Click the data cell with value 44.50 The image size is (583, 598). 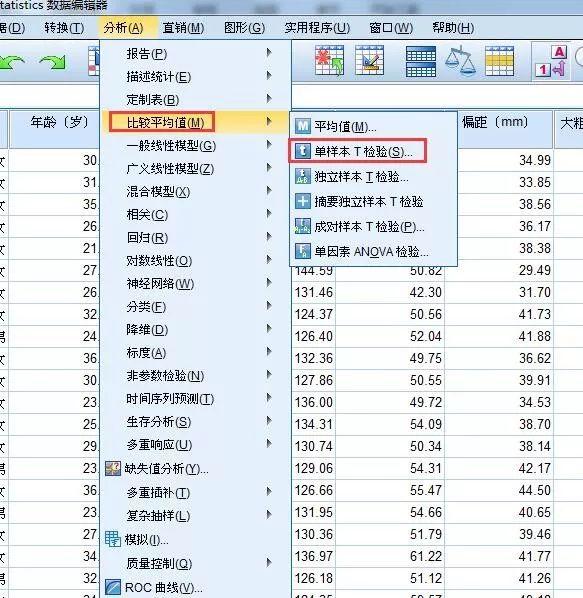(x=499, y=490)
